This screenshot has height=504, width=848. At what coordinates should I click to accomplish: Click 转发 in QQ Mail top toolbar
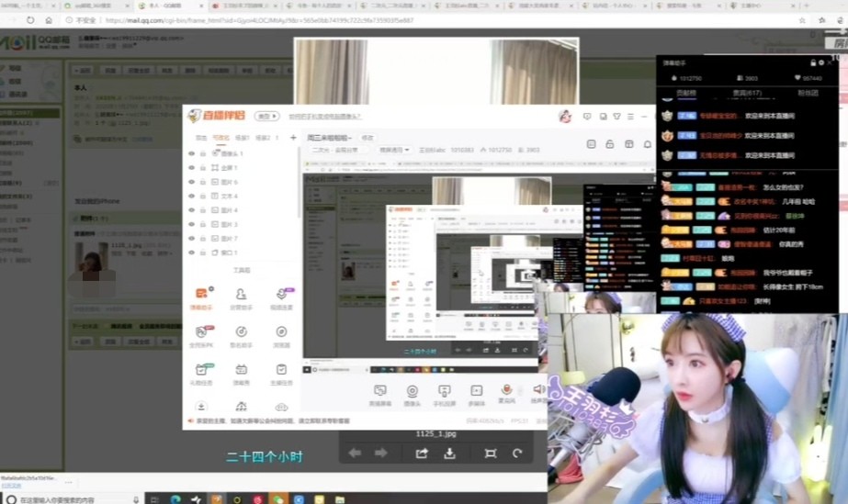coord(167,71)
